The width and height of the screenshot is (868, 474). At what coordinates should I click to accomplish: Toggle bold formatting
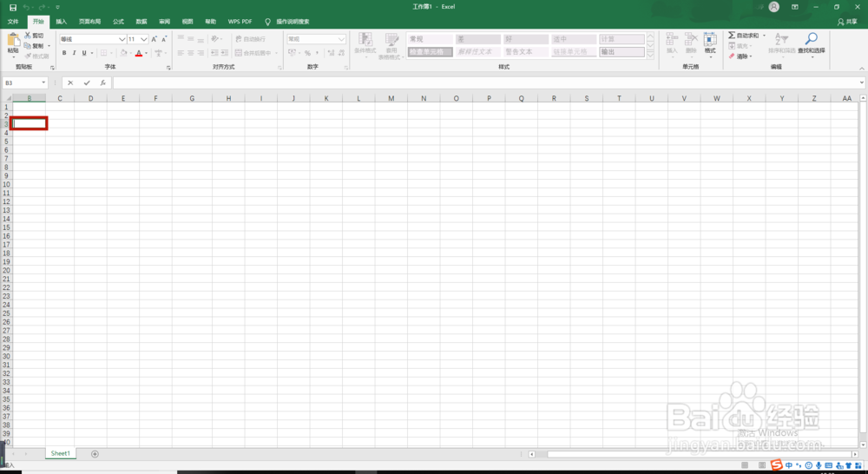64,53
